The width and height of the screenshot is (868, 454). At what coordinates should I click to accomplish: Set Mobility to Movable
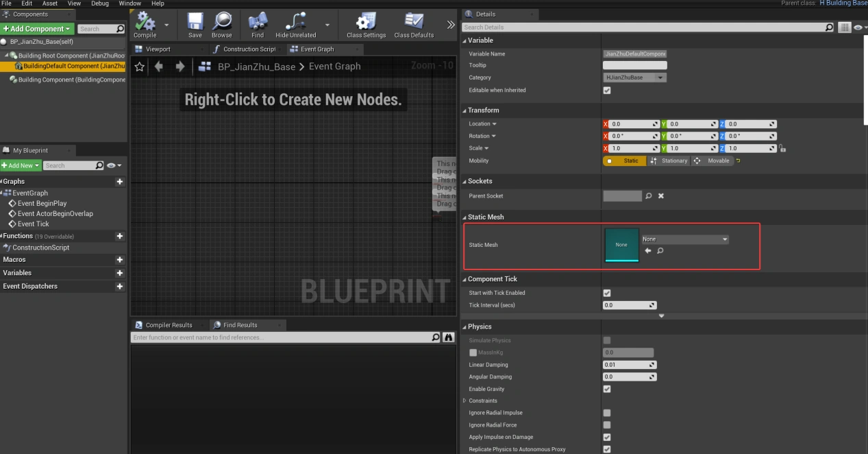(712, 160)
